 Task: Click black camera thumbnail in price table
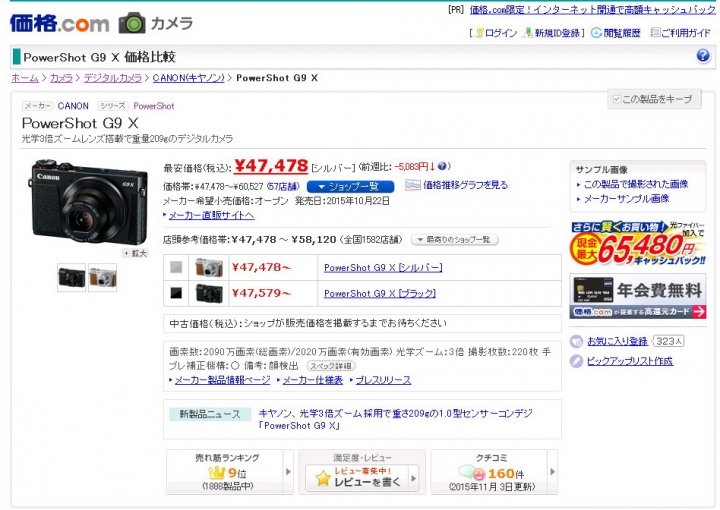pyautogui.click(x=209, y=293)
